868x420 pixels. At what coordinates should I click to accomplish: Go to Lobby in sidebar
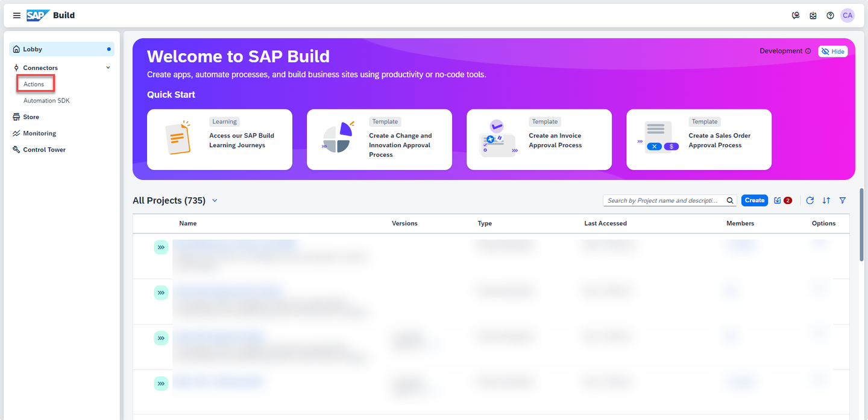[61, 49]
